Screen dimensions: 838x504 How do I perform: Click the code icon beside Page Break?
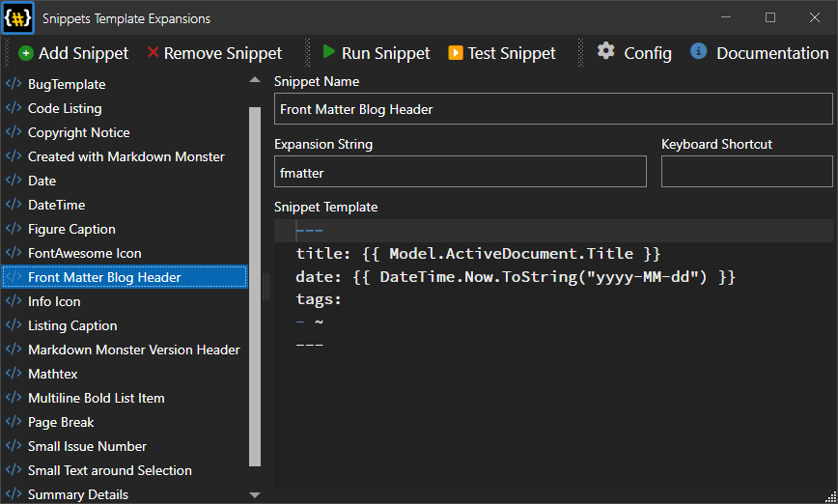(x=14, y=421)
